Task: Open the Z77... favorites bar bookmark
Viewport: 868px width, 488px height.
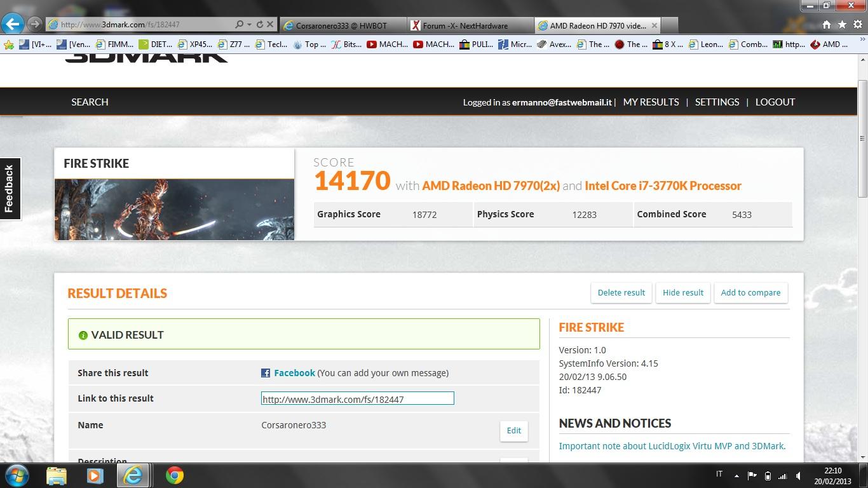Action: [234, 44]
